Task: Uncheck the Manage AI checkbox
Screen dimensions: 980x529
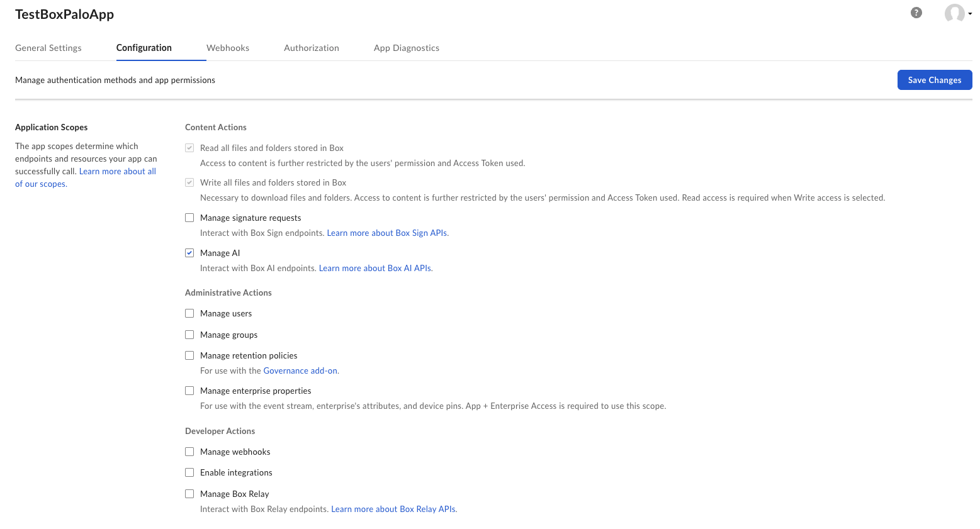Action: click(x=189, y=253)
